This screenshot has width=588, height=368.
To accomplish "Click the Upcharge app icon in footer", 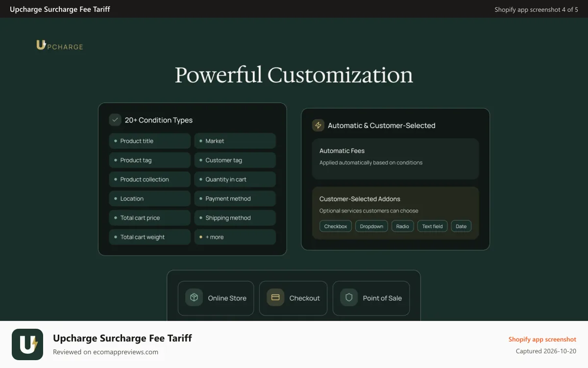I will (27, 344).
